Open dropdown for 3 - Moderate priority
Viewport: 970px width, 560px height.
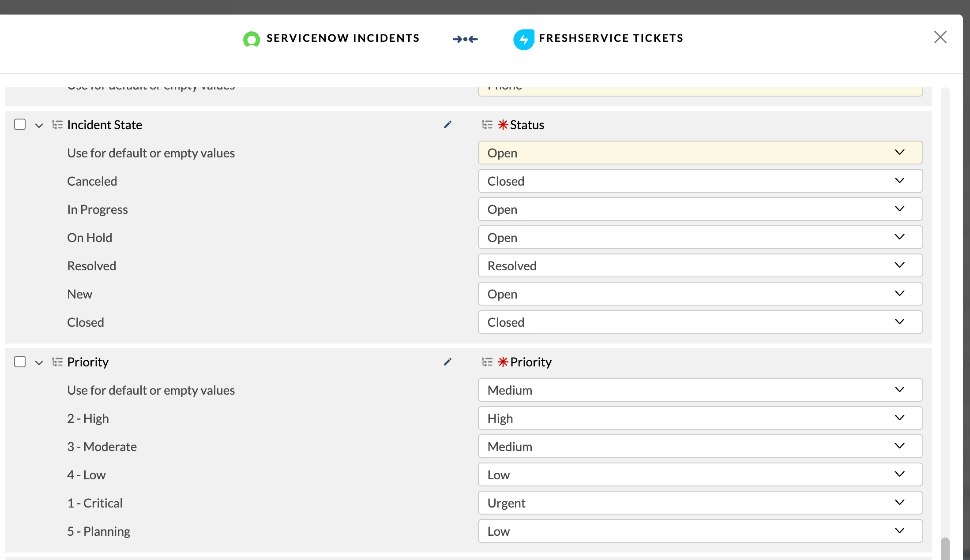coord(700,446)
